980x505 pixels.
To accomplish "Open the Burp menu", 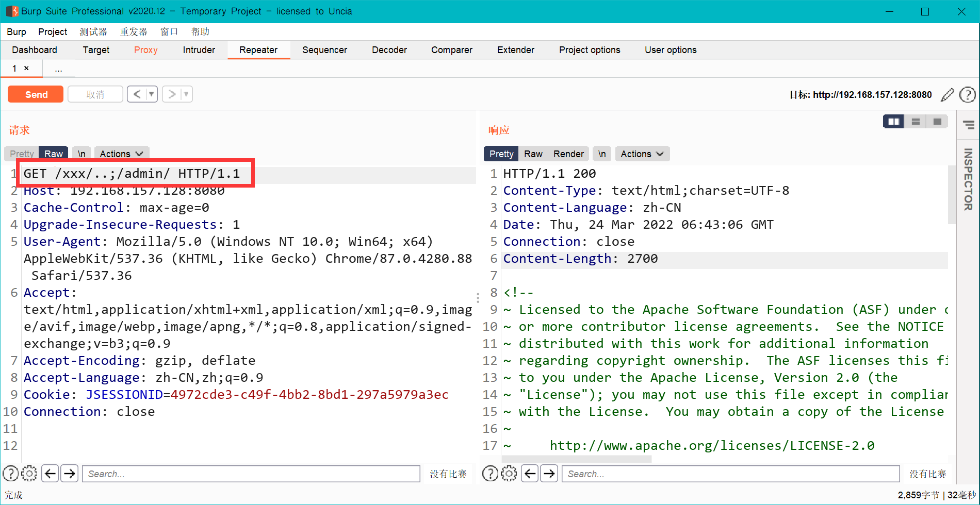I will (x=17, y=31).
